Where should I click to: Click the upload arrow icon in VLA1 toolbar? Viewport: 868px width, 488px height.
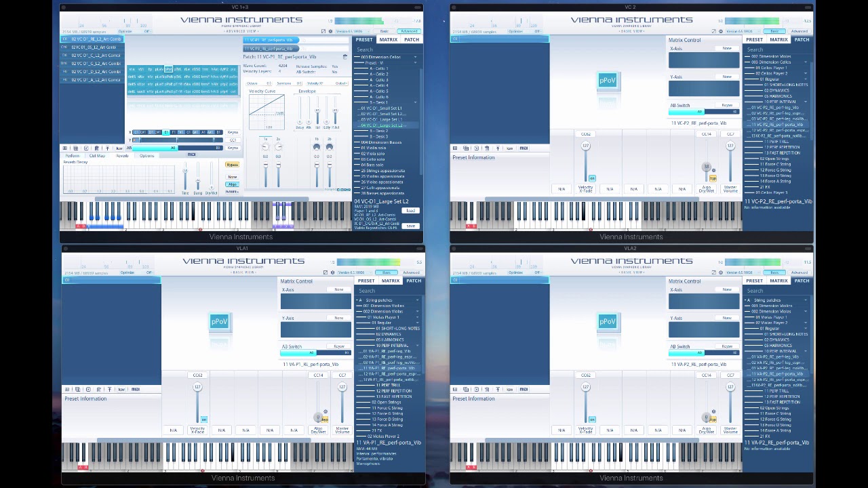click(109, 389)
